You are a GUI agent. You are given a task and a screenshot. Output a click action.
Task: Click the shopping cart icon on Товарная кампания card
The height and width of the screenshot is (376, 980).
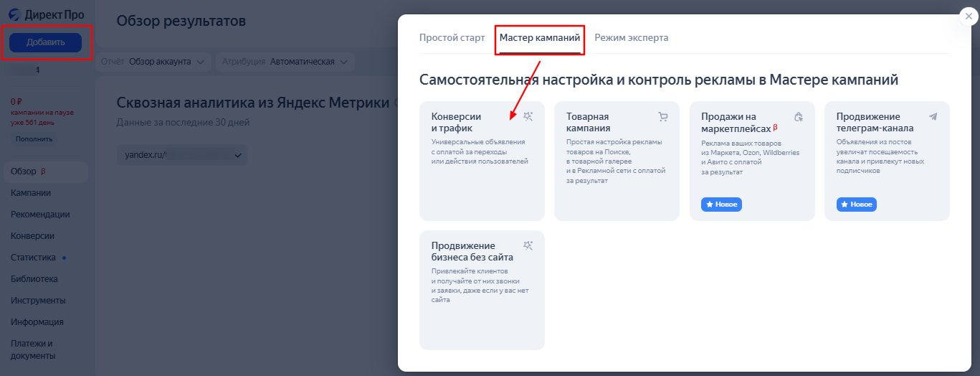662,116
